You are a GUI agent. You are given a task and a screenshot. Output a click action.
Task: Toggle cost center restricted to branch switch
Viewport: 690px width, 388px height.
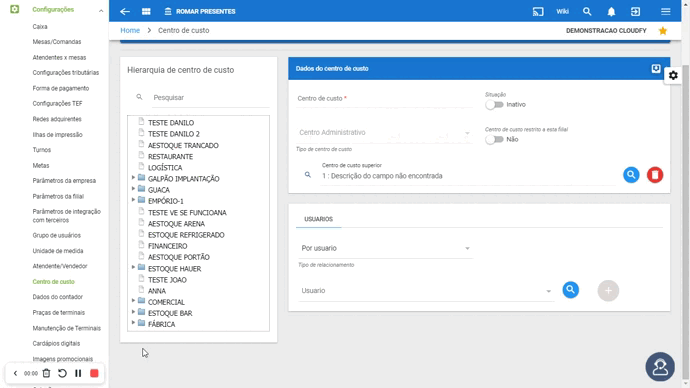point(494,139)
